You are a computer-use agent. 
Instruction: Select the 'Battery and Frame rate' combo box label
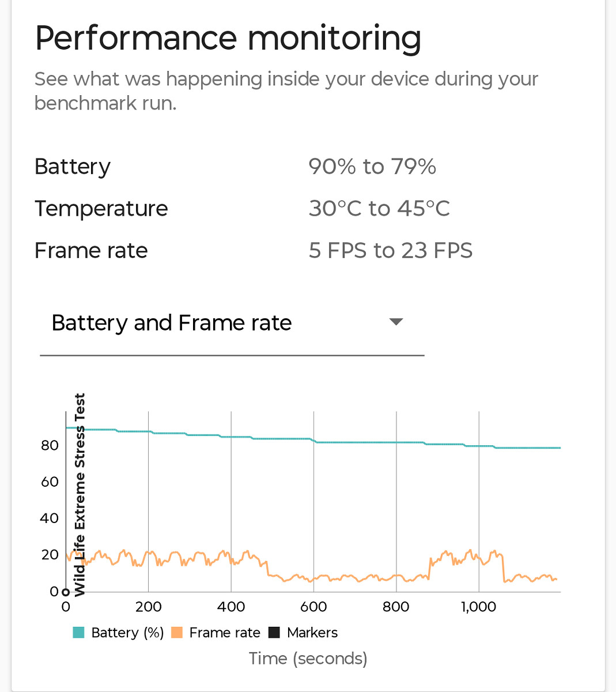[172, 323]
